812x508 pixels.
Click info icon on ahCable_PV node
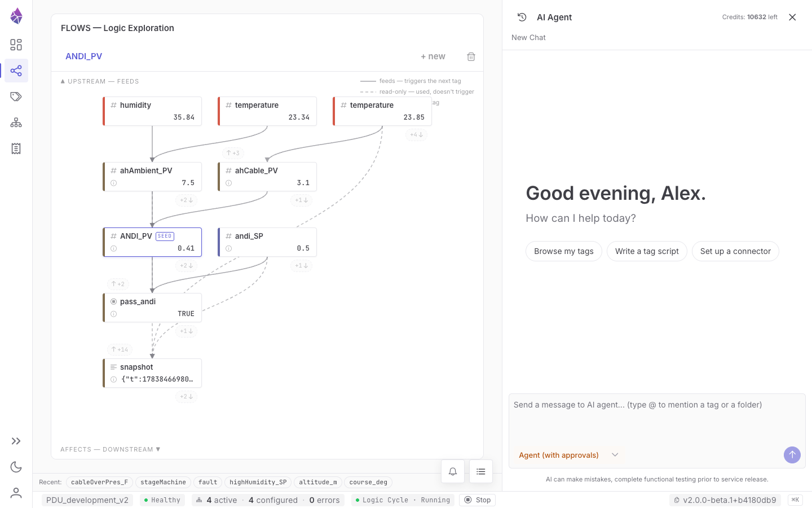(229, 183)
